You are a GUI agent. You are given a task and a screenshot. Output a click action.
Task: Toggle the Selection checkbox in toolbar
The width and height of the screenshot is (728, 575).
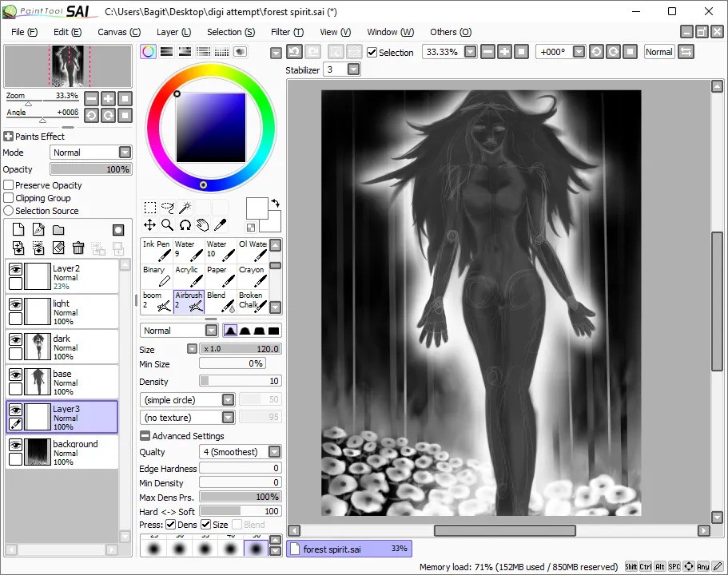372,53
